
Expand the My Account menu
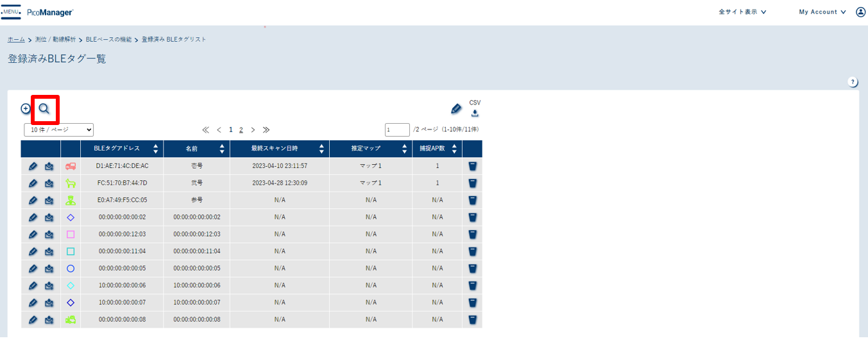tap(822, 12)
